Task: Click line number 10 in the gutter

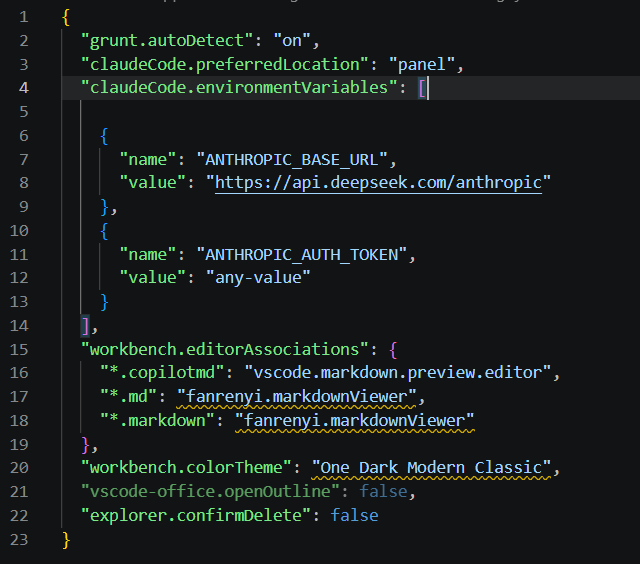Action: click(19, 231)
